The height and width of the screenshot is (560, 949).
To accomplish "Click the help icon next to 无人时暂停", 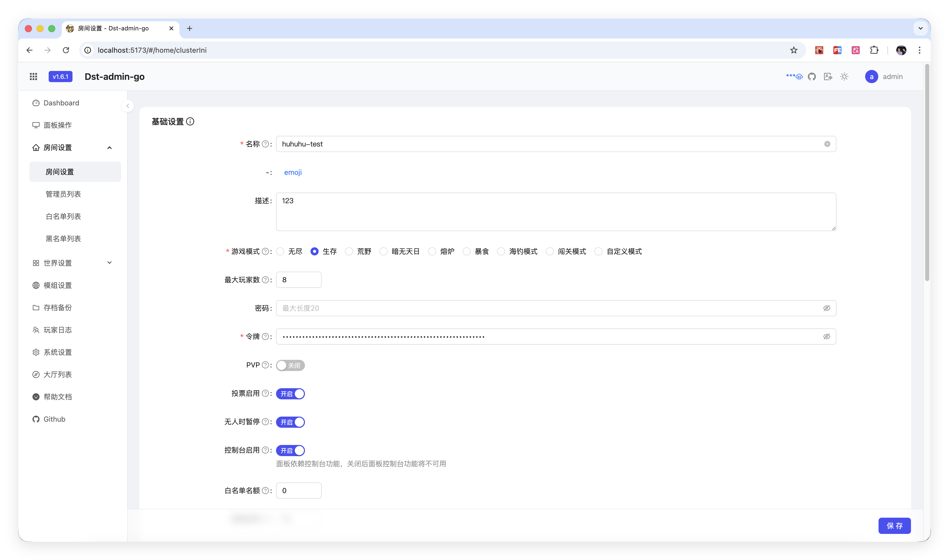I will click(x=265, y=422).
